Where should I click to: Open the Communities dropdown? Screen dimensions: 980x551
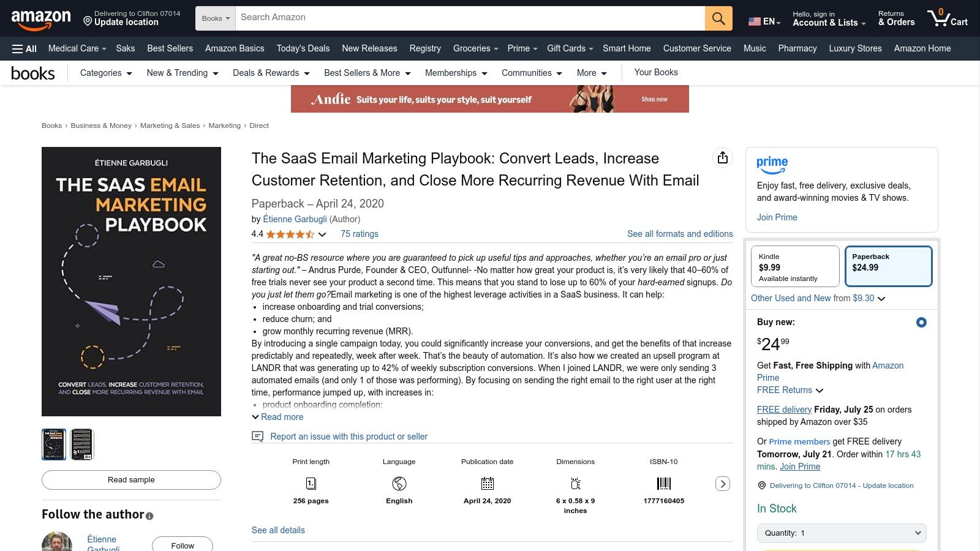532,73
